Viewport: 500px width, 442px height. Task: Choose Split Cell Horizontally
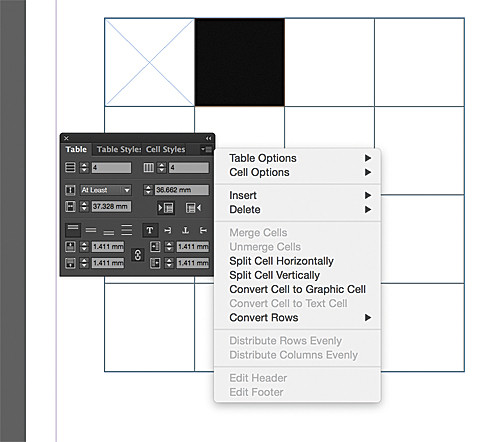[281, 261]
